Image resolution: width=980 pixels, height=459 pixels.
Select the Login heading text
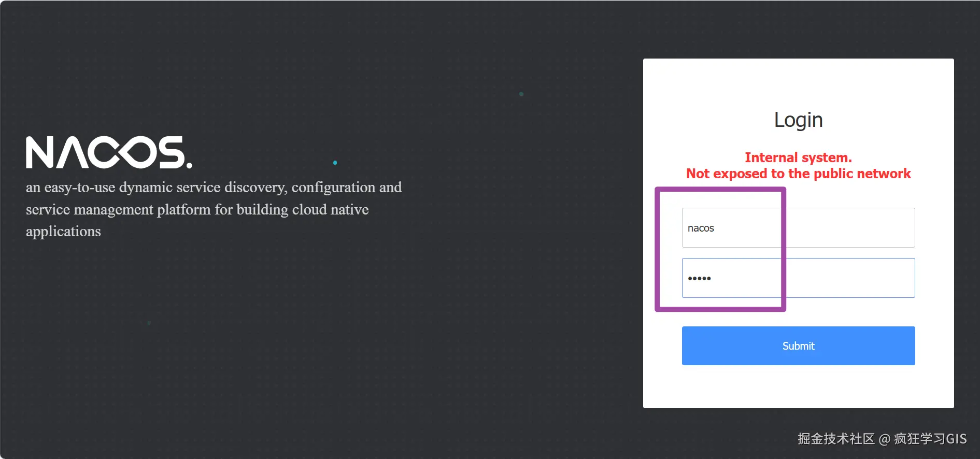click(x=798, y=120)
